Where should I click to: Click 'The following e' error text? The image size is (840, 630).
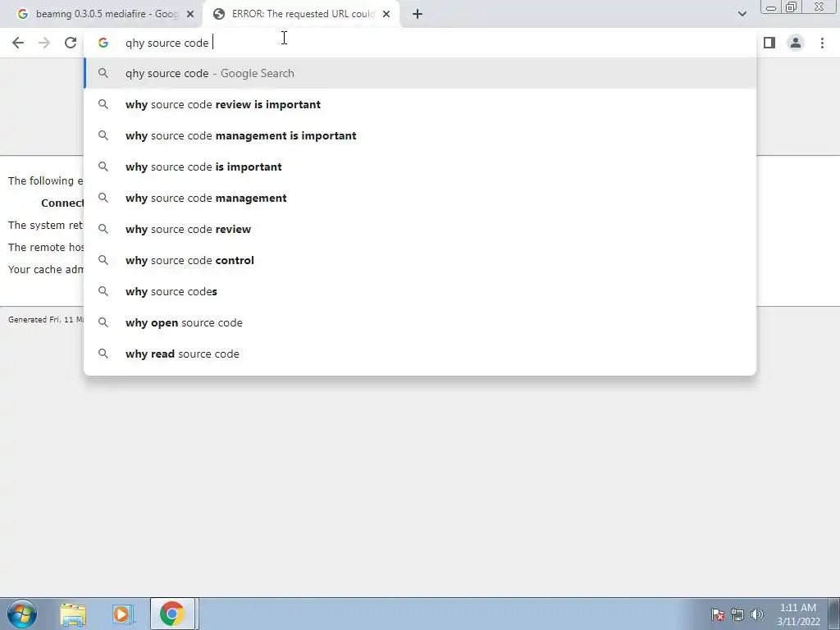click(x=46, y=181)
